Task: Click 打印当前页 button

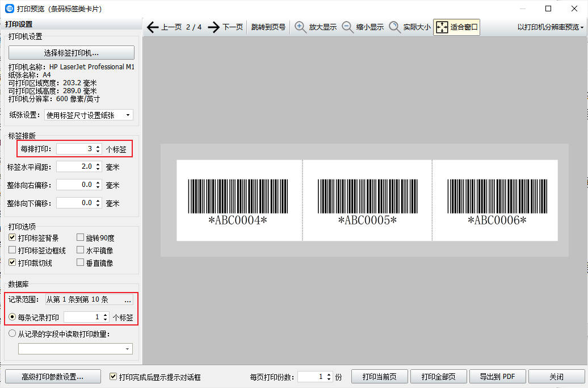Action: [x=380, y=377]
